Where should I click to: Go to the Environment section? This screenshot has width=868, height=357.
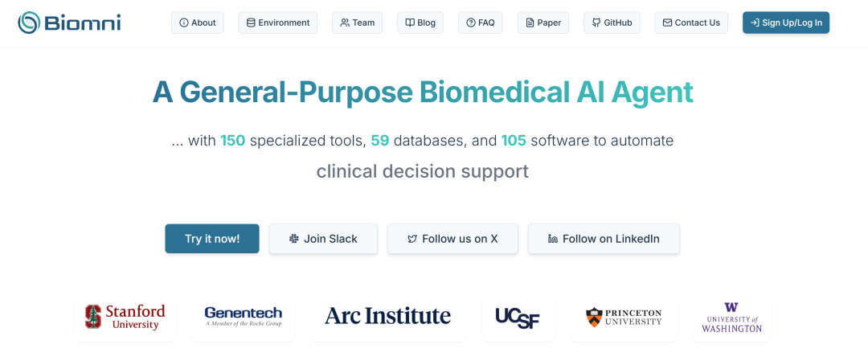tap(277, 23)
